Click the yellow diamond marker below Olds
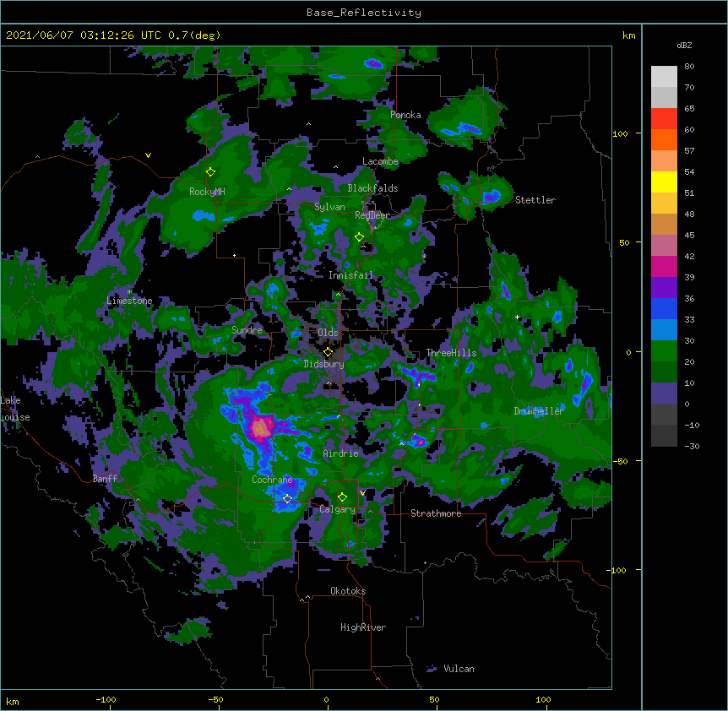728x711 pixels. point(328,352)
